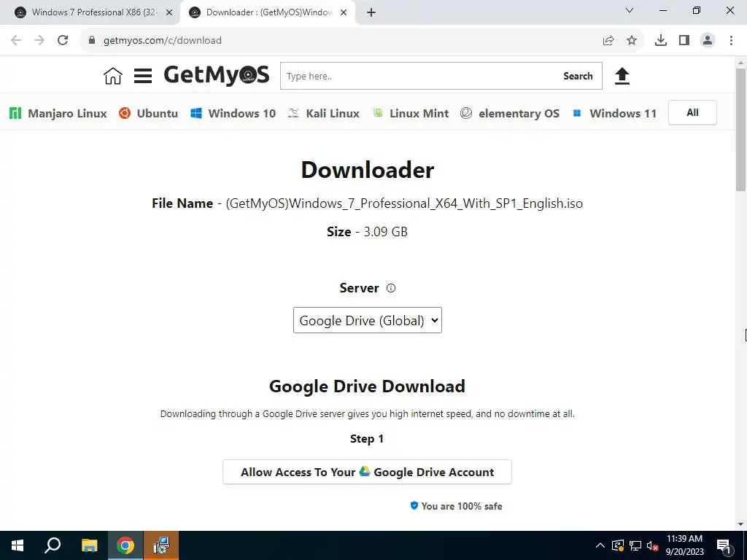Image resolution: width=747 pixels, height=560 pixels.
Task: Click 'You are 100% safe' text
Action: click(462, 506)
